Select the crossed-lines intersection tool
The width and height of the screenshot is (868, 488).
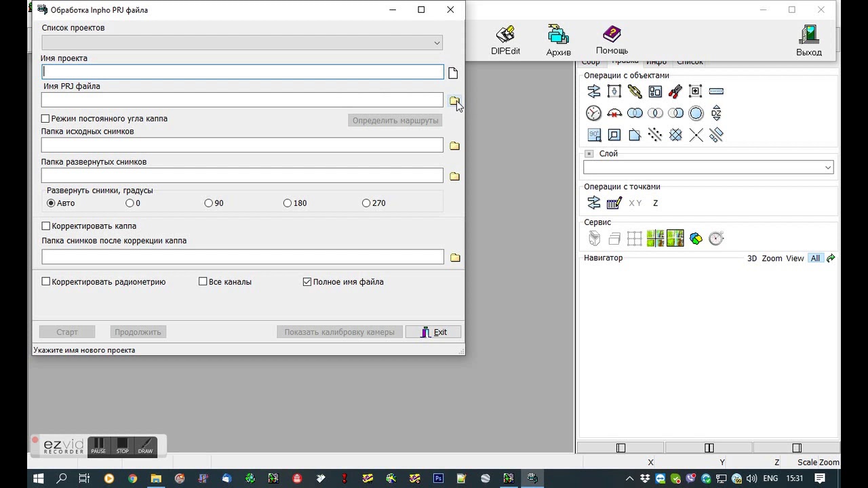coord(696,135)
